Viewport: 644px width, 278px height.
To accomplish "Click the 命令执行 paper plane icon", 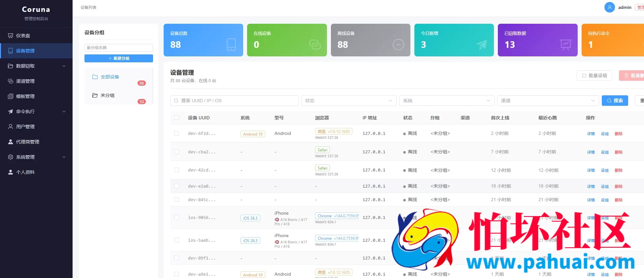I will coord(11,111).
